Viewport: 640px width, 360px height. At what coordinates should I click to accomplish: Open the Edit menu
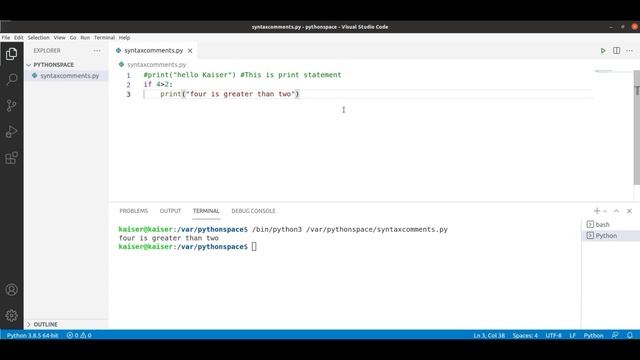19,38
